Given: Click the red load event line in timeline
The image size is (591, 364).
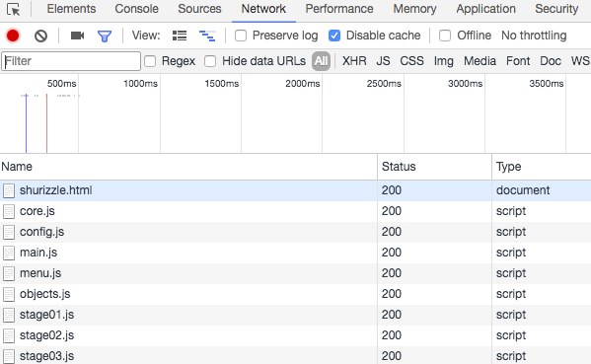Looking at the screenshot, I should coord(46,123).
